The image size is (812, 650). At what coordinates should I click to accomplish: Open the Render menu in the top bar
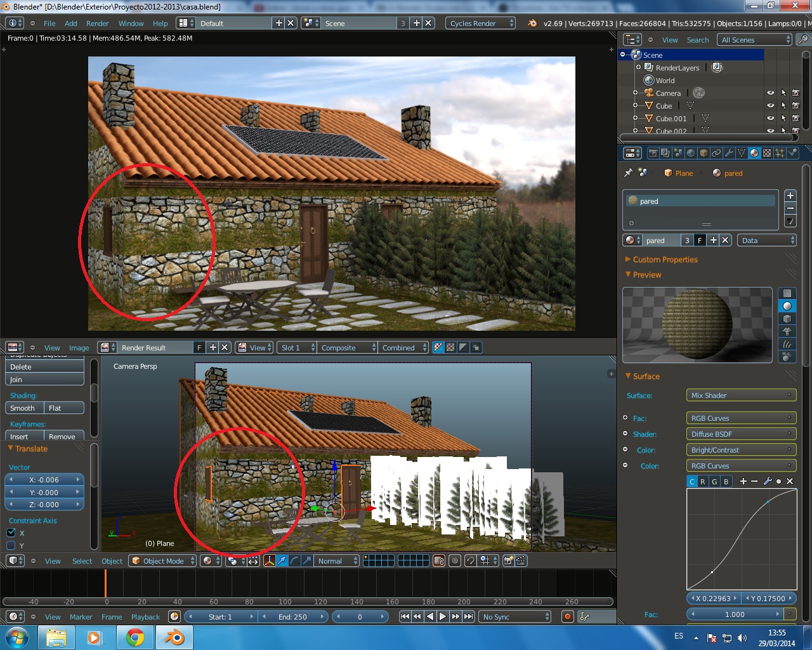(x=97, y=23)
